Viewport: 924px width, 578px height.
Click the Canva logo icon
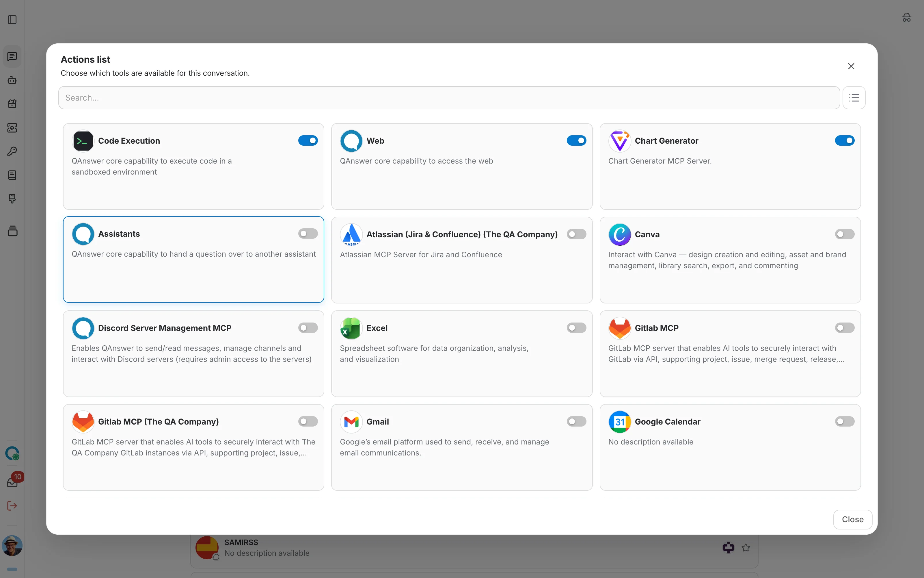(619, 235)
